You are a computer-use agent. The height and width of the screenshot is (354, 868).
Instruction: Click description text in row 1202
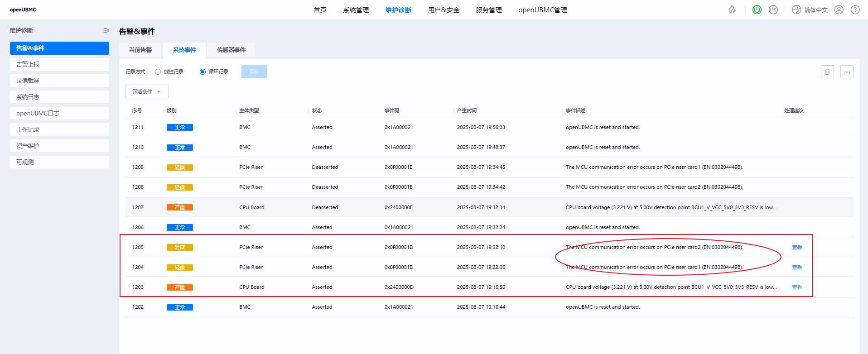[603, 307]
